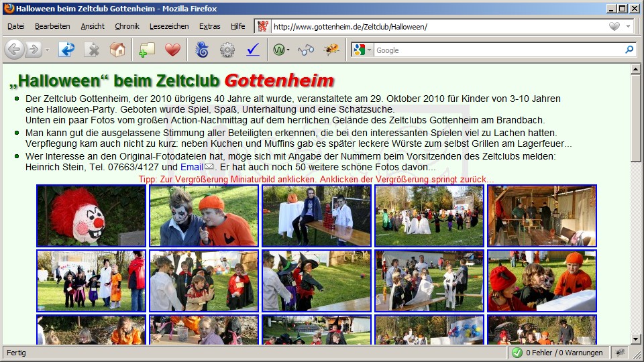Click the search magnifier button

[629, 50]
